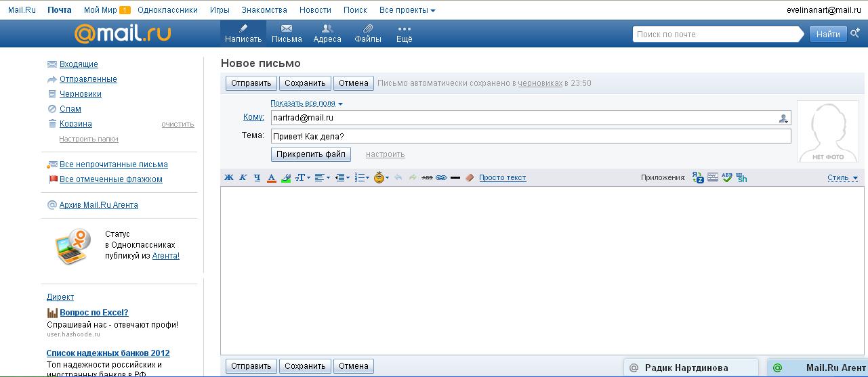Open the smiley emoticons picker
868x377 pixels.
(381, 177)
